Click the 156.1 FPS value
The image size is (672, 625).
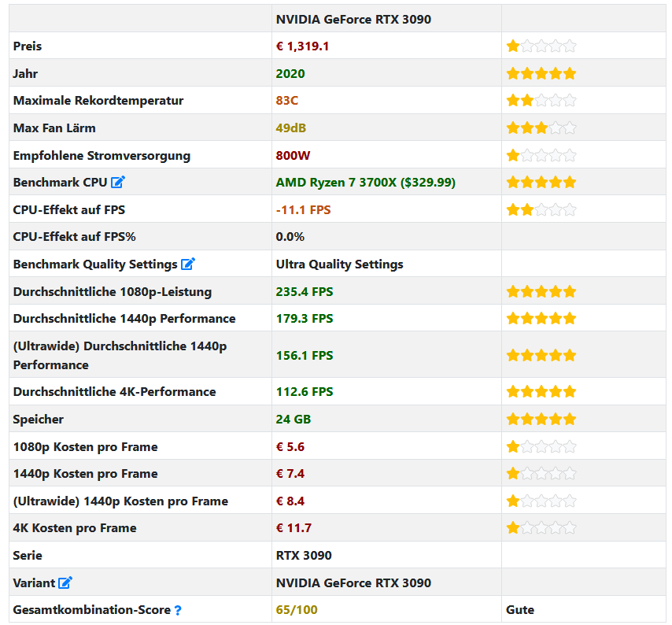pos(305,355)
